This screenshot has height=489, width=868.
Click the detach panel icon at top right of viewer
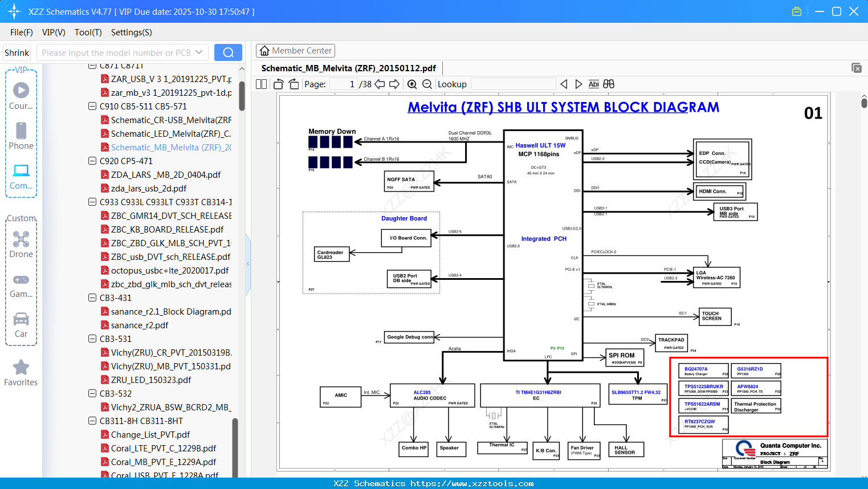point(856,68)
